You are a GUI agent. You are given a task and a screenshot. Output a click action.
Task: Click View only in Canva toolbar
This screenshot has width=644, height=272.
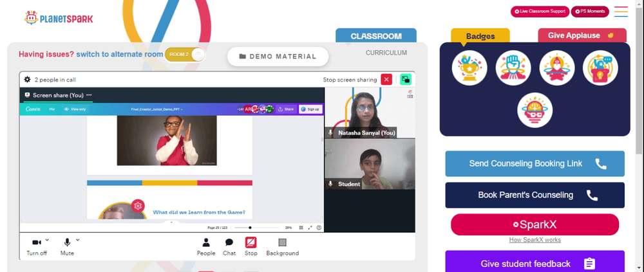tap(75, 109)
